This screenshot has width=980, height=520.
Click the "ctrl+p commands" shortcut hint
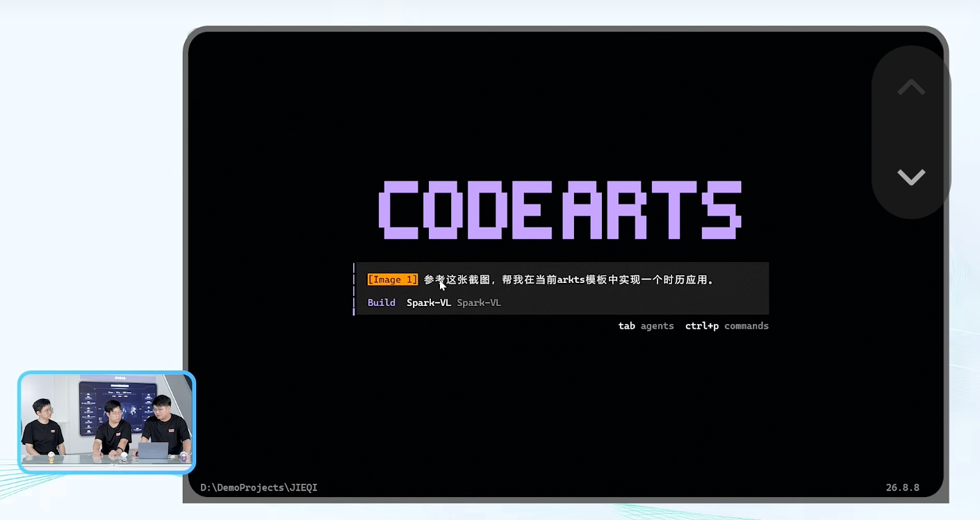click(727, 326)
